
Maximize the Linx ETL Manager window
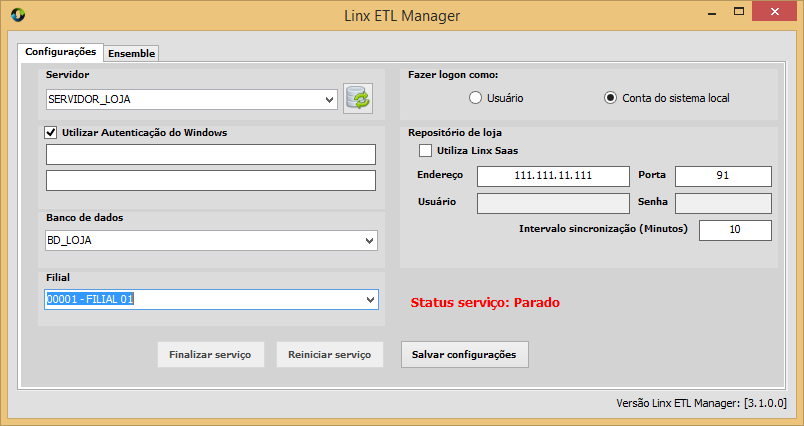(x=739, y=12)
